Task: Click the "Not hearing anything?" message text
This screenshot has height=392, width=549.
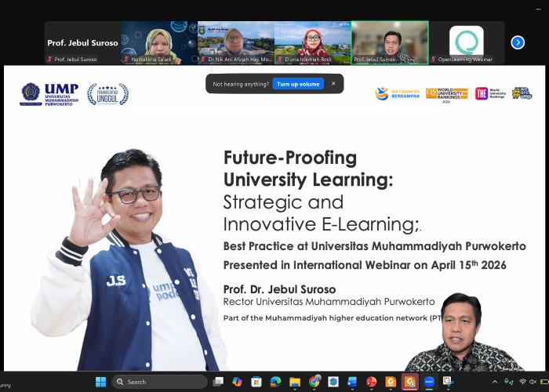Action: point(241,84)
